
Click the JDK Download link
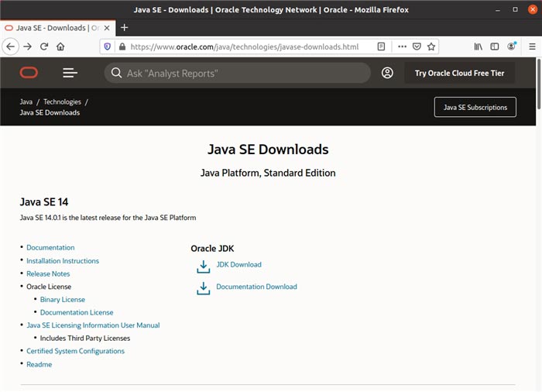[x=238, y=264]
